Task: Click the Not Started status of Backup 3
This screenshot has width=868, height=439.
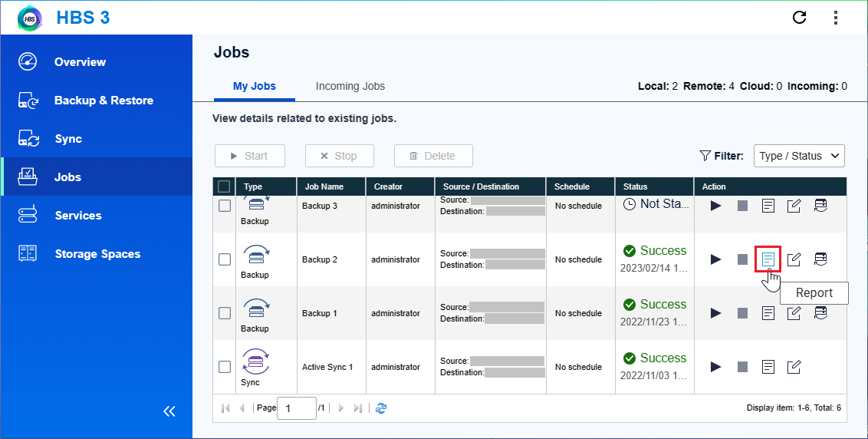Action: click(x=656, y=204)
